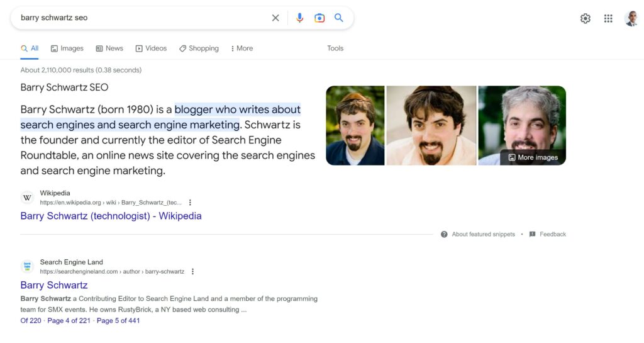
Task: Open the account profile avatar
Action: click(631, 18)
